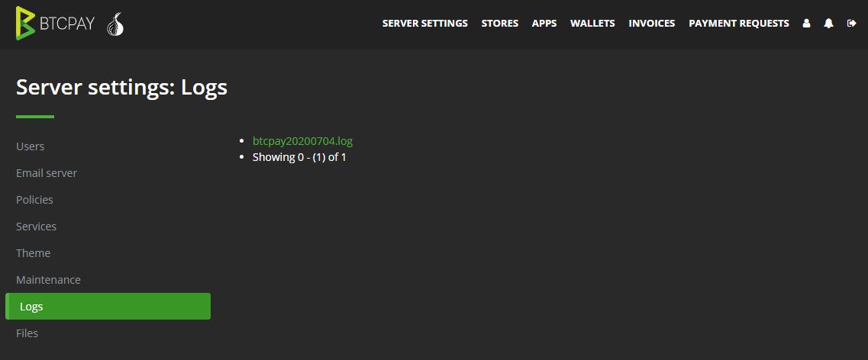Open the Files section
This screenshot has width=868, height=360.
pos(27,333)
